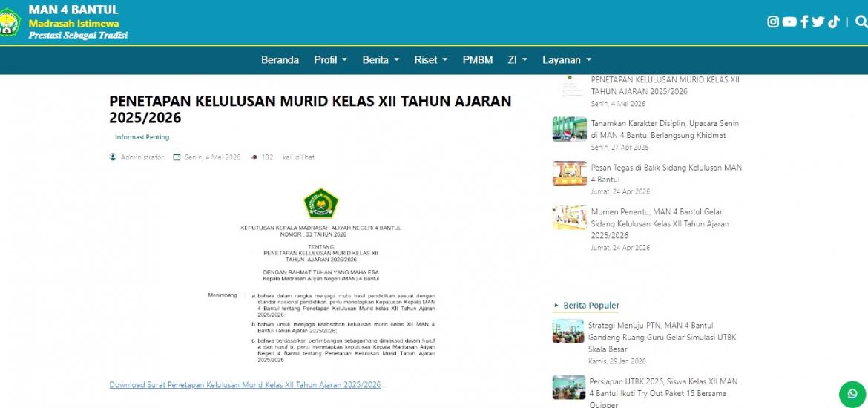Open the green WhatsApp chat button
Image resolution: width=868 pixels, height=408 pixels.
(852, 394)
